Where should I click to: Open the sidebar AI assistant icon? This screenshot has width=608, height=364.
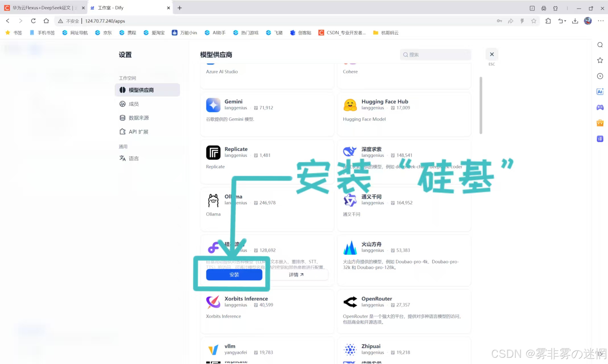point(600,92)
